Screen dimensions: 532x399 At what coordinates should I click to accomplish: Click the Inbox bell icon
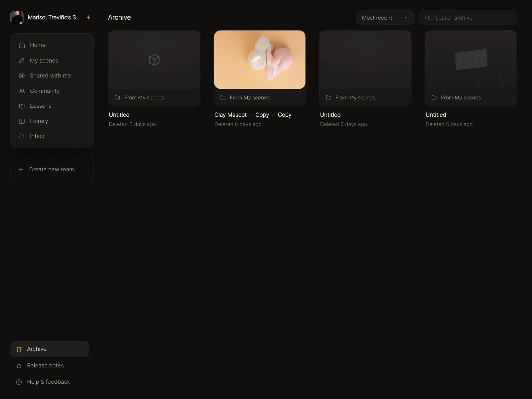(x=22, y=136)
